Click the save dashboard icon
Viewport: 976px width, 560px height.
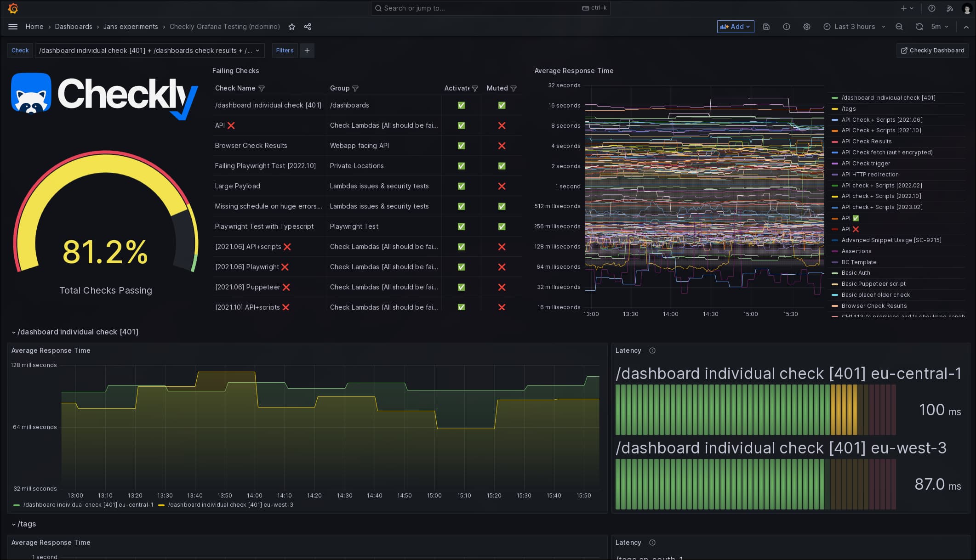766,27
